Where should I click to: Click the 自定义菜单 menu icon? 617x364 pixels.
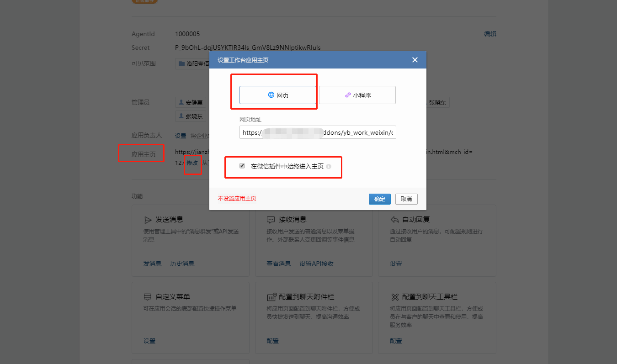(x=148, y=297)
